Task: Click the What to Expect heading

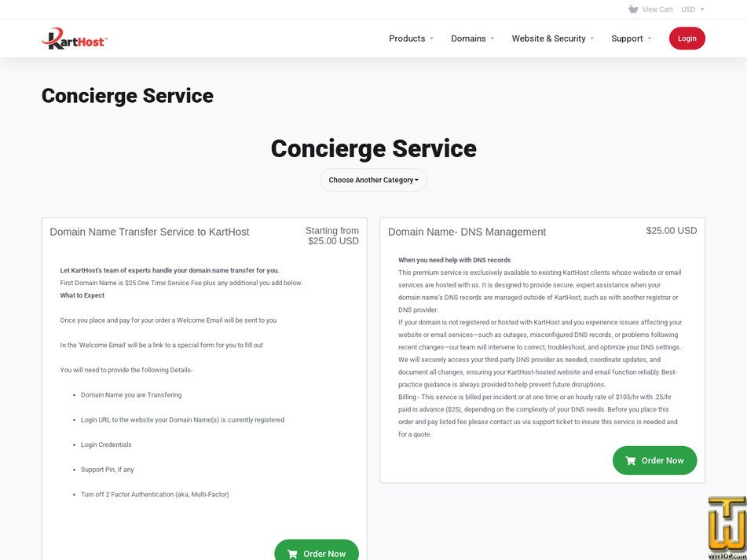Action: (x=82, y=295)
